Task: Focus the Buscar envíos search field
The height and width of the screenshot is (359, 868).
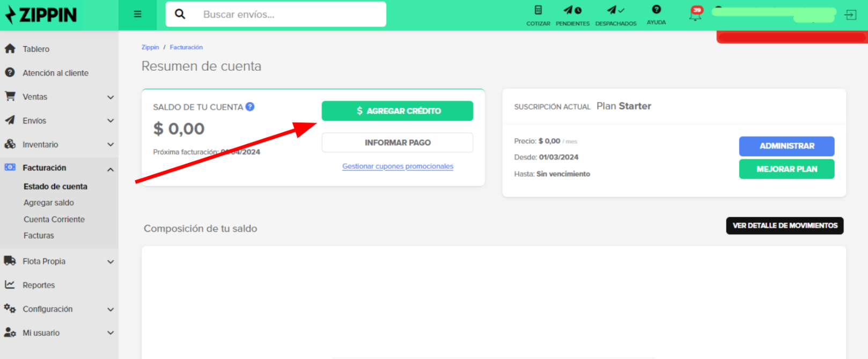Action: coord(276,14)
